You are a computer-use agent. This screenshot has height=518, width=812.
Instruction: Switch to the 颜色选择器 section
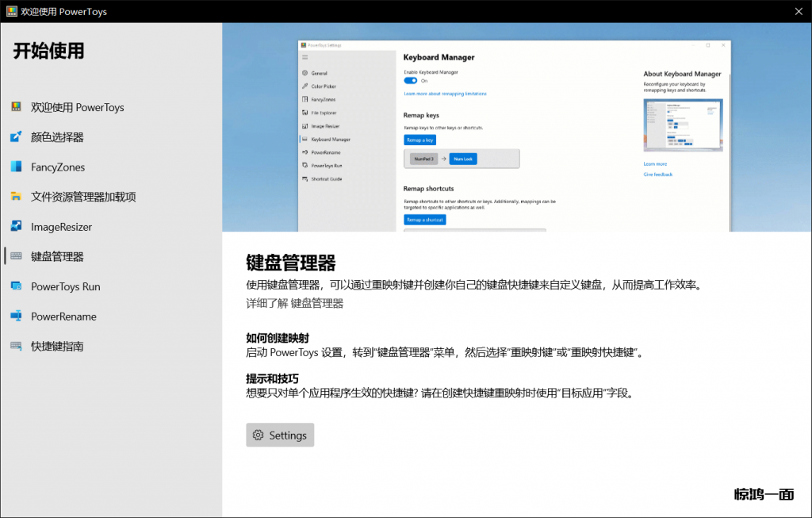tap(57, 137)
